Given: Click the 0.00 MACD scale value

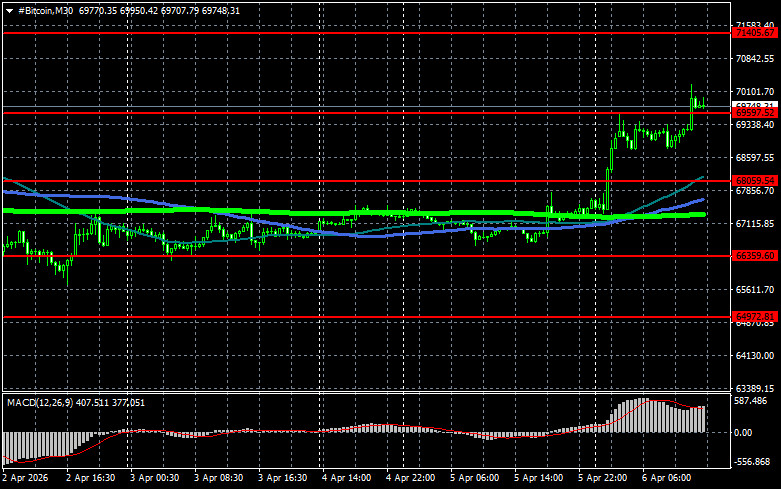Looking at the screenshot, I should (743, 433).
